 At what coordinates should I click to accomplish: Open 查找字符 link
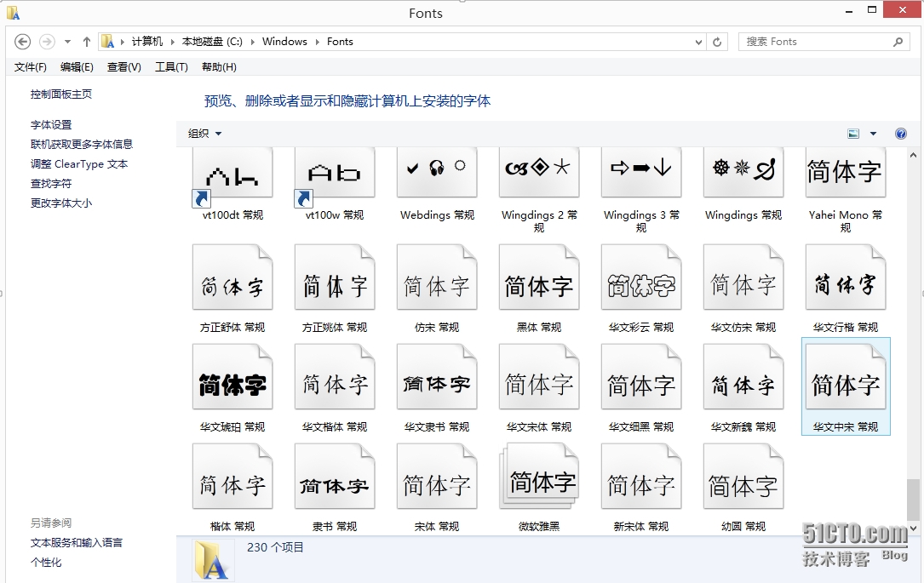coord(51,184)
